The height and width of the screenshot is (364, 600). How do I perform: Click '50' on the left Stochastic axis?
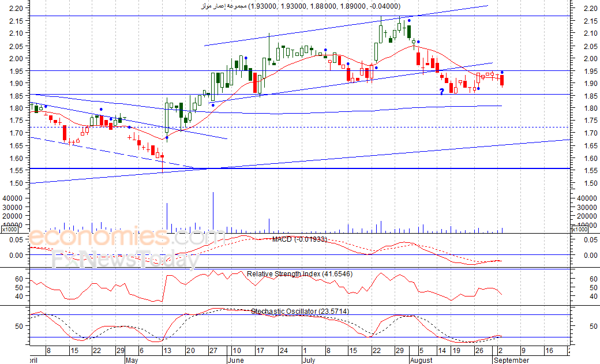tap(19, 326)
